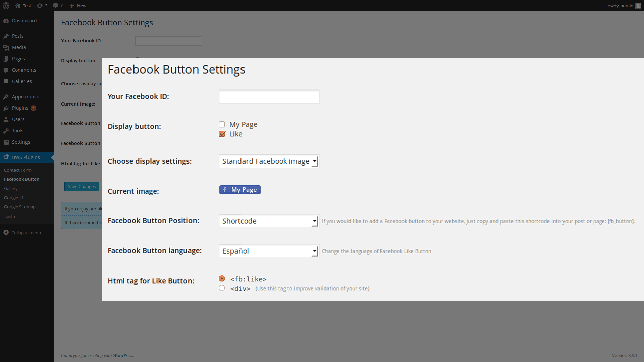
Task: Click the Collapse menu label
Action: [26, 233]
